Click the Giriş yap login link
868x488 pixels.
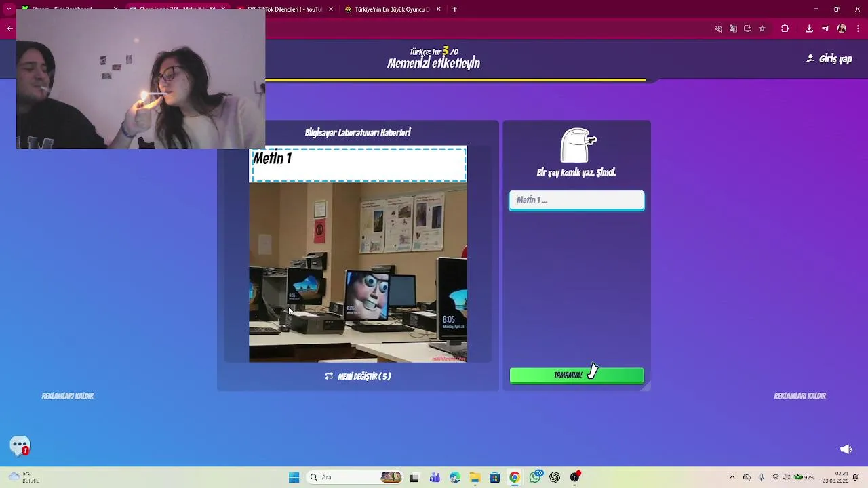coord(829,59)
